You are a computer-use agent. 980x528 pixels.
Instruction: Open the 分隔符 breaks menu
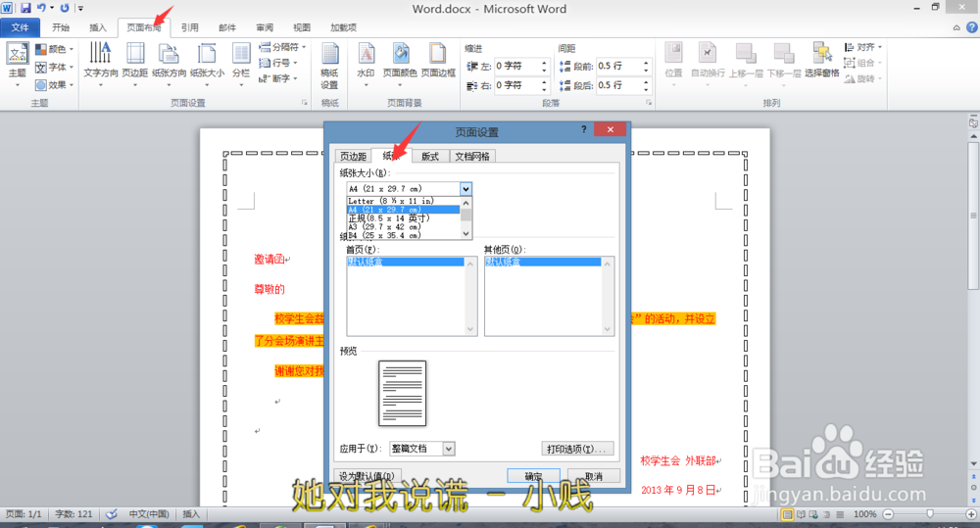[x=282, y=47]
